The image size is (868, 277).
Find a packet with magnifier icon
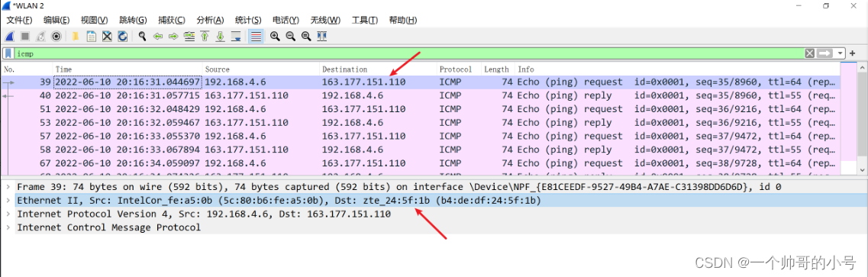(142, 37)
